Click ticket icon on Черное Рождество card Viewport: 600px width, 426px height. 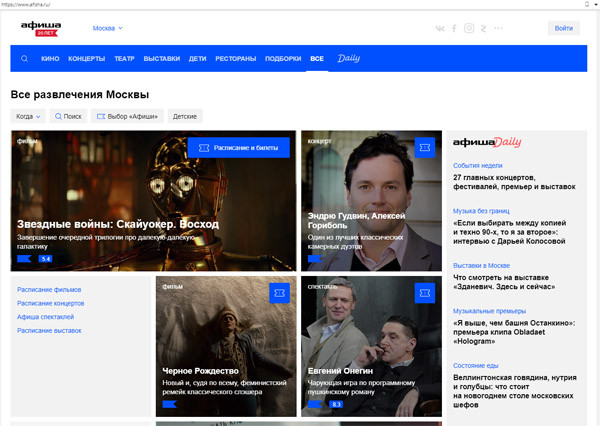click(x=280, y=293)
